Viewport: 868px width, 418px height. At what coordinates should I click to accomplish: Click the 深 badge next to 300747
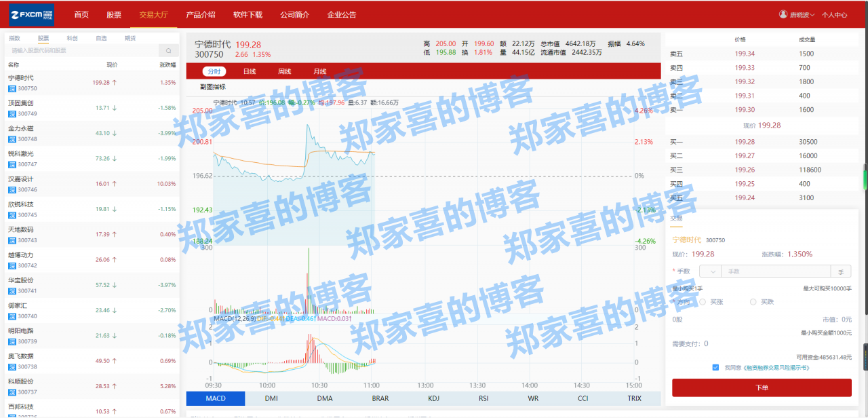[x=12, y=164]
